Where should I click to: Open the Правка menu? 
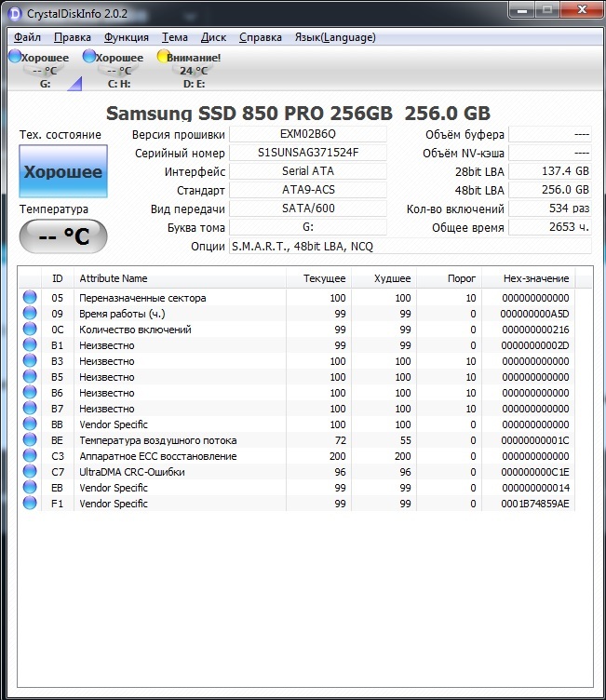[x=73, y=37]
